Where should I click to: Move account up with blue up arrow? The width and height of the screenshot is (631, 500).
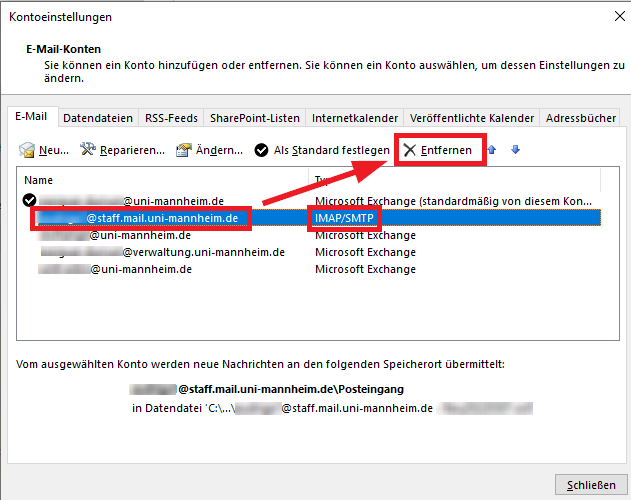[491, 150]
